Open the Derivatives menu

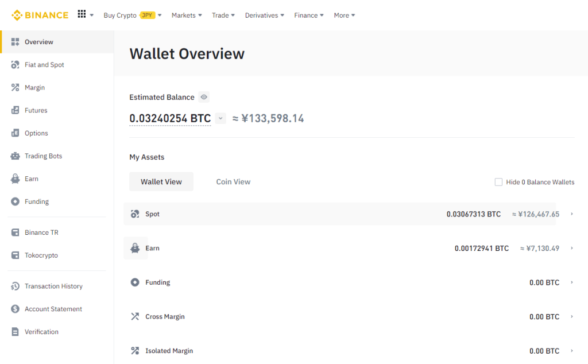pos(264,16)
